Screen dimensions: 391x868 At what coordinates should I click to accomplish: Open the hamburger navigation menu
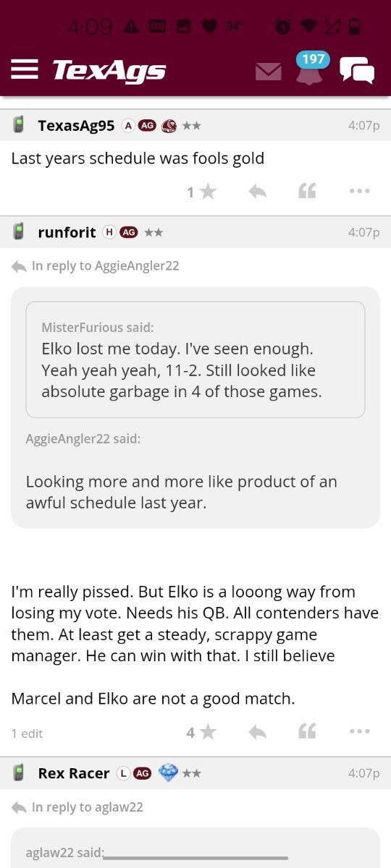coord(25,69)
